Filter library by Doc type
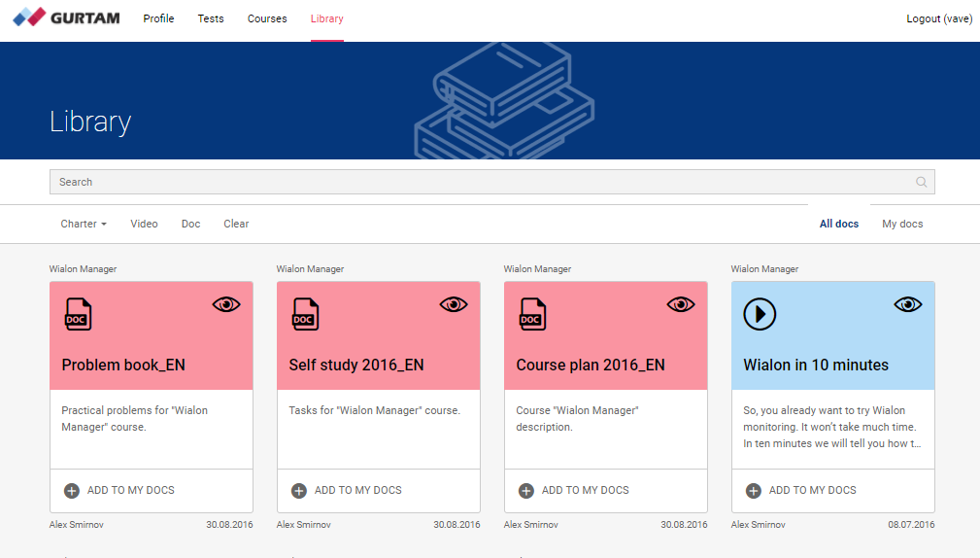Image resolution: width=980 pixels, height=558 pixels. tap(190, 224)
